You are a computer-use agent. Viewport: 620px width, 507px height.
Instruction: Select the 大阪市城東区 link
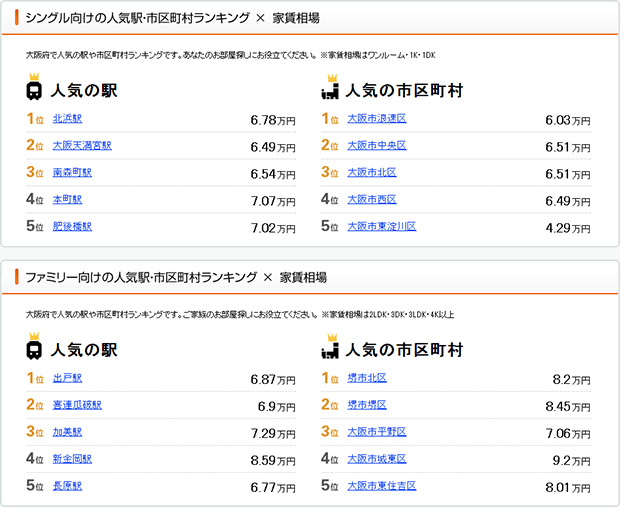click(377, 459)
